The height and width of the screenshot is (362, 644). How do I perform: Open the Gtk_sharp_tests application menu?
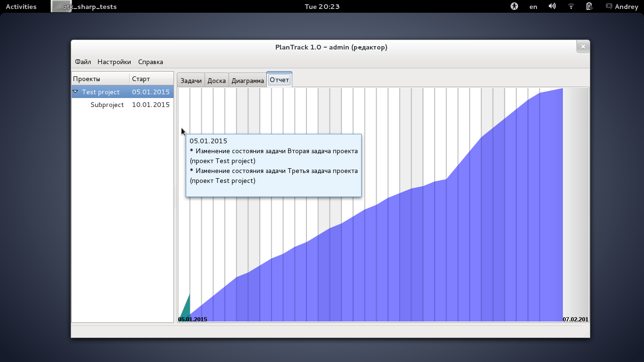(85, 7)
